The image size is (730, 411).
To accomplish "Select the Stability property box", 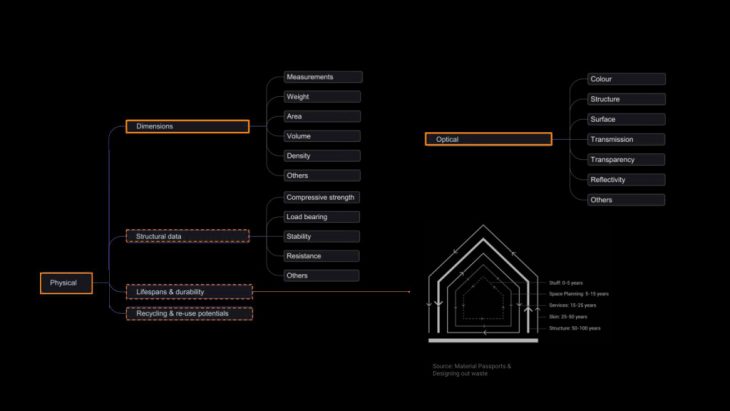I will pos(322,236).
